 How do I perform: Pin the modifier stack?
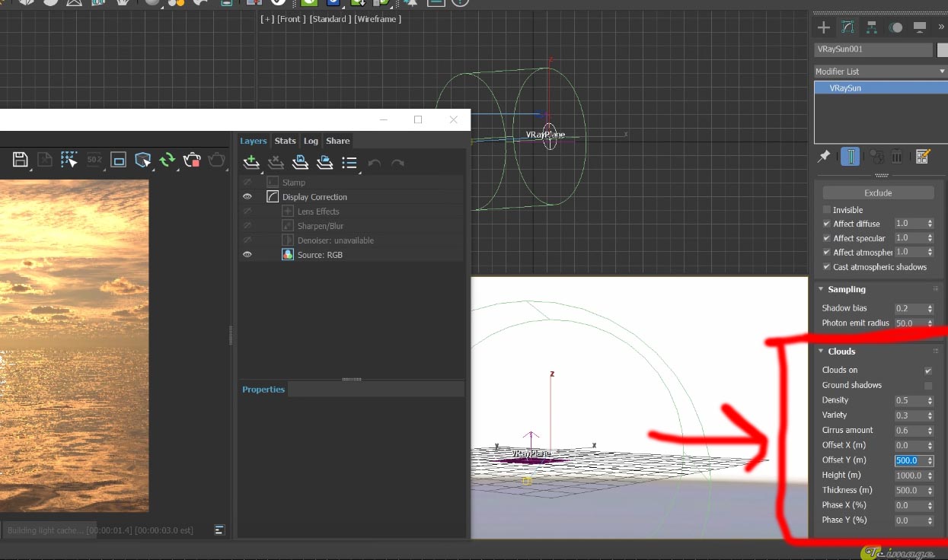pos(824,157)
